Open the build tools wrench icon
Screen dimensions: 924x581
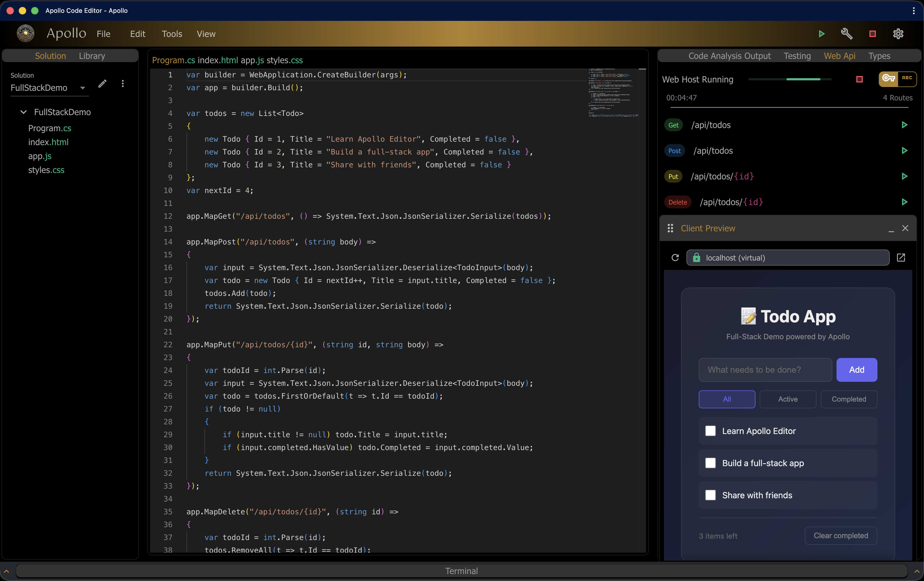tap(846, 34)
